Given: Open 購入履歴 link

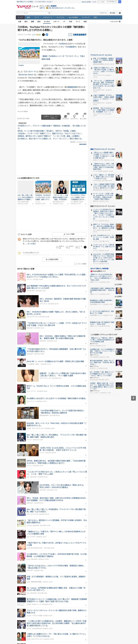Looking at the screenshot, I should pyautogui.click(x=112, y=13).
